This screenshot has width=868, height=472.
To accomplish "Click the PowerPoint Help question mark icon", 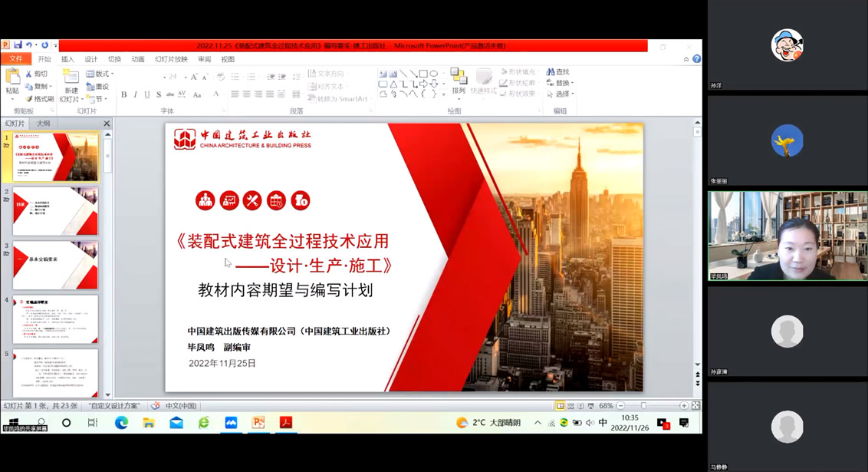I will (x=696, y=59).
